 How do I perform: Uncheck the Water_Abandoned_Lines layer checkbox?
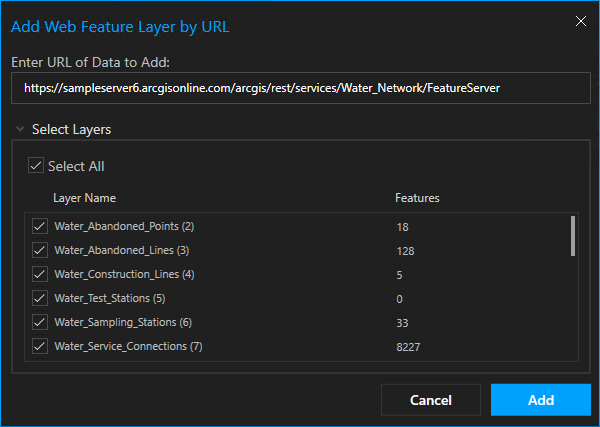(x=40, y=250)
